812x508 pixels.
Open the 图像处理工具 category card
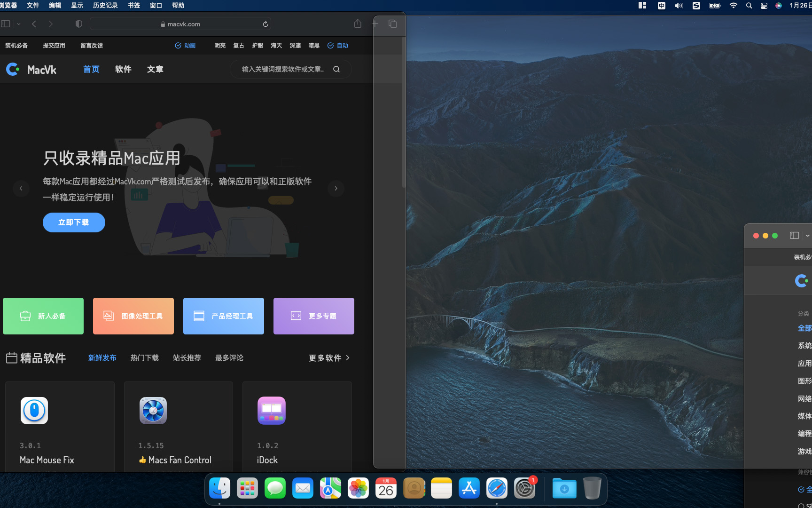click(x=133, y=316)
